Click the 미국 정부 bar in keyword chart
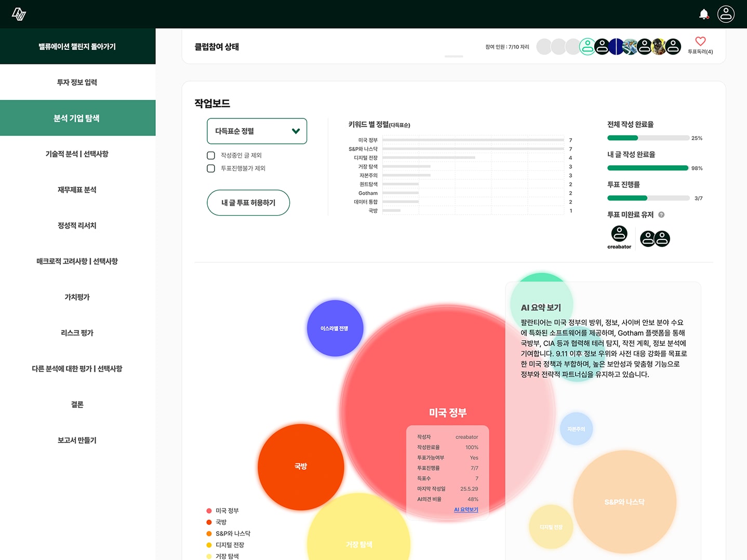Screen dimensions: 747x560 pos(473,140)
